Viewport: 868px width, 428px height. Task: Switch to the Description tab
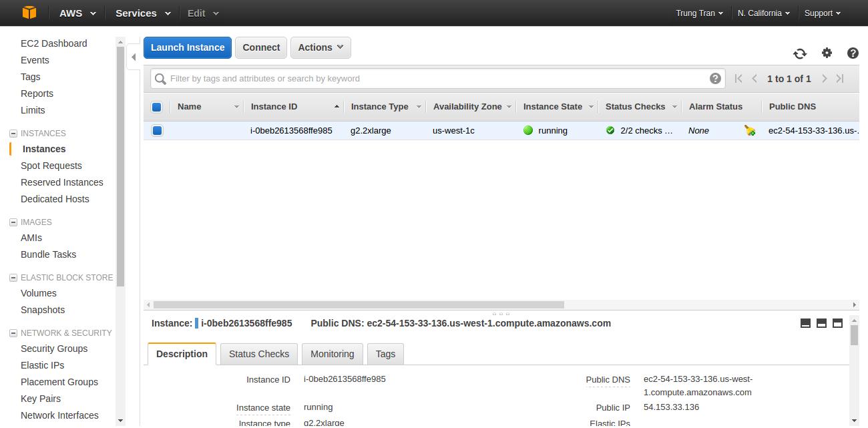pos(182,354)
